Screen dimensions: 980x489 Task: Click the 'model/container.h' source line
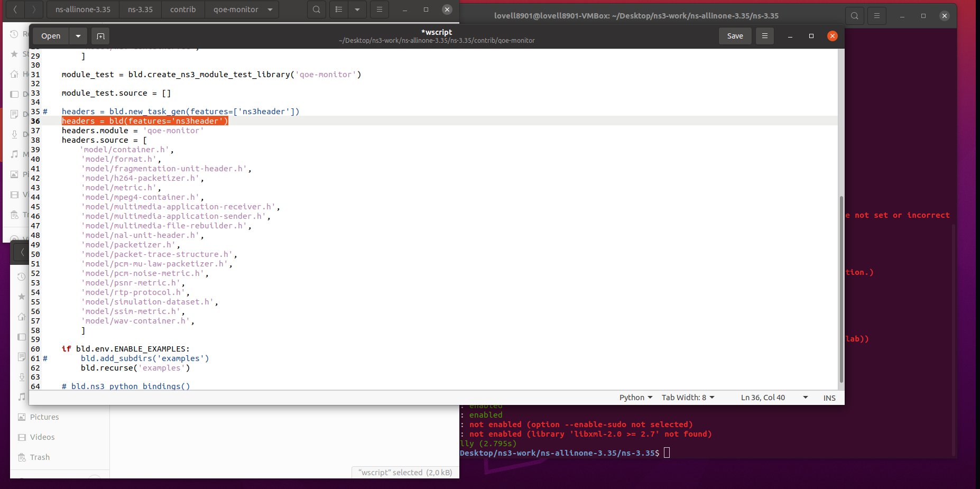coord(127,150)
